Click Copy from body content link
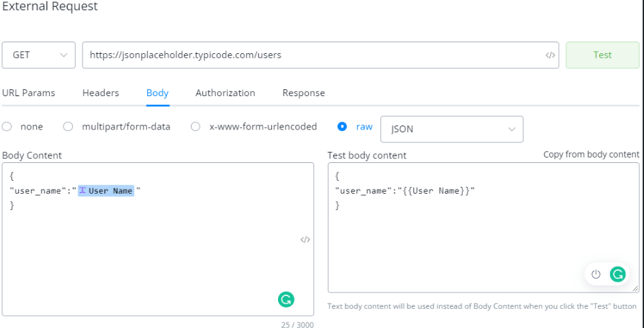This screenshot has width=644, height=328. pyautogui.click(x=591, y=155)
